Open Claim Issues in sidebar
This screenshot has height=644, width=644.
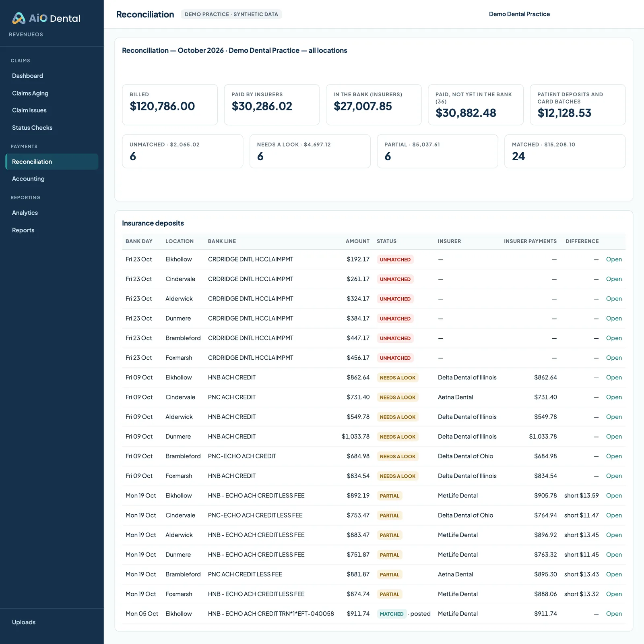[x=29, y=110]
